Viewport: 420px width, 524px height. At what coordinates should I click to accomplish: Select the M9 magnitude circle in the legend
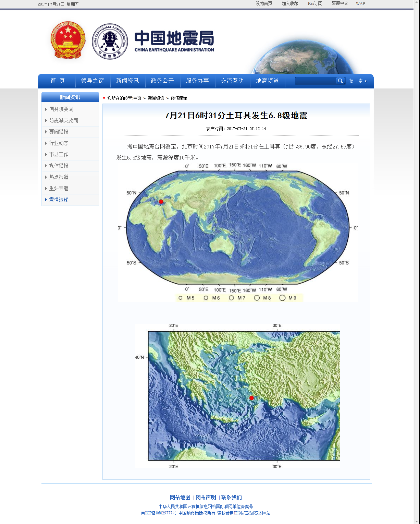[282, 298]
